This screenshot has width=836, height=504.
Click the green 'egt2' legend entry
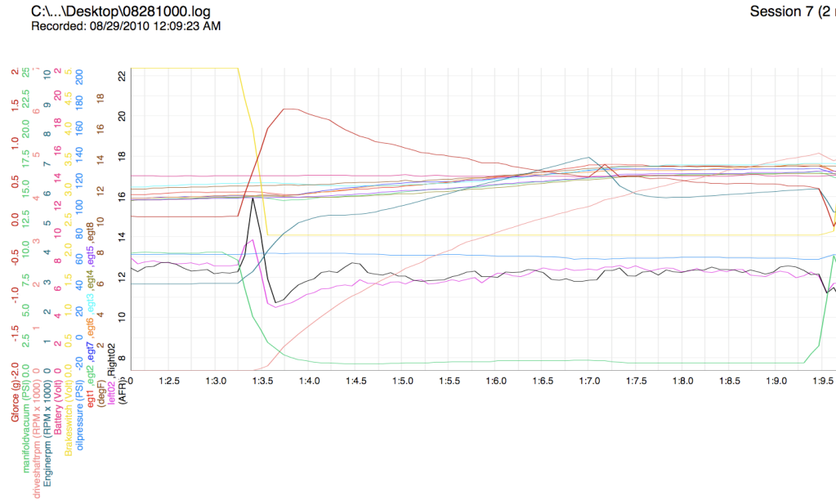pyautogui.click(x=90, y=372)
